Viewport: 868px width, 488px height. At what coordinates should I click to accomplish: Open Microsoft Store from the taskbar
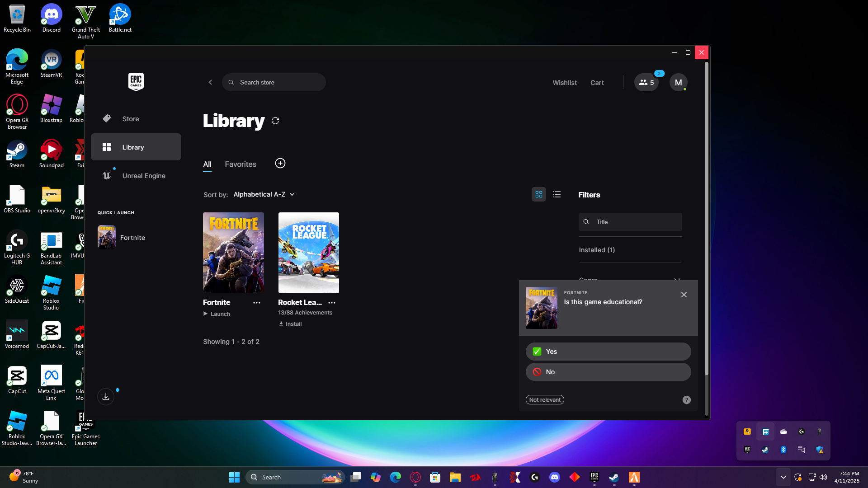[x=435, y=477]
